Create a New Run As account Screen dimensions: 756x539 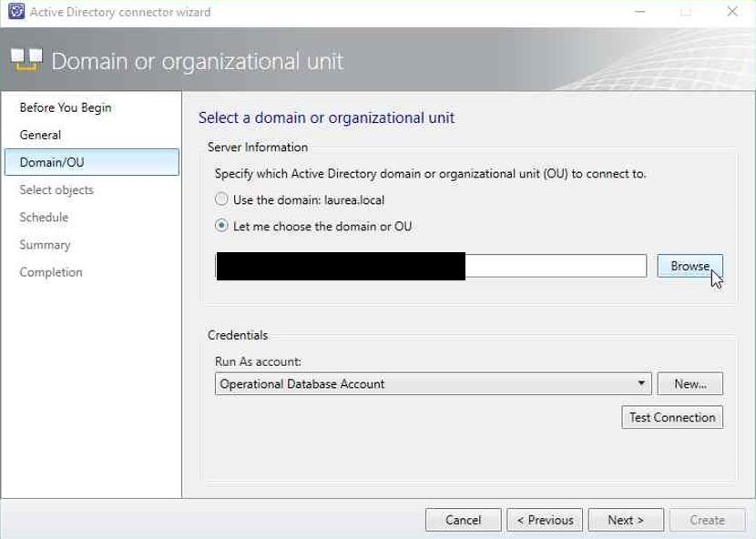tap(690, 383)
